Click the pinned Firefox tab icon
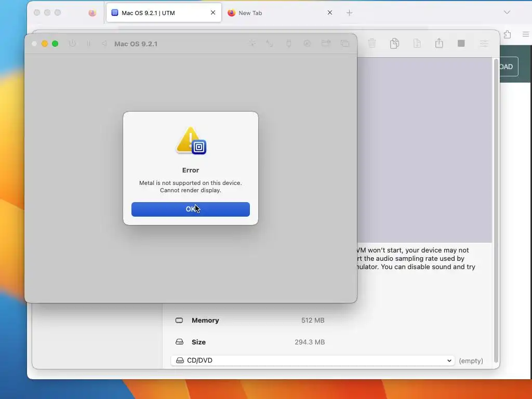The height and width of the screenshot is (399, 532). point(92,13)
